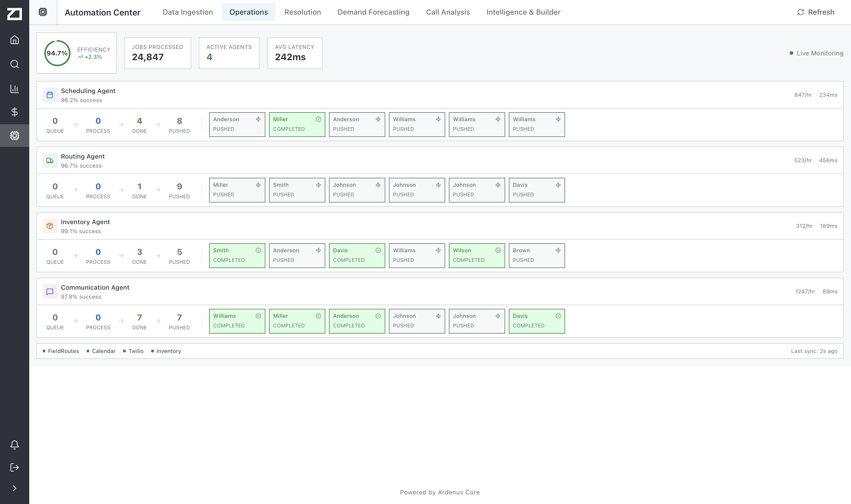Toggle the Twilio sync status dot
This screenshot has width=851, height=504.
tap(124, 351)
